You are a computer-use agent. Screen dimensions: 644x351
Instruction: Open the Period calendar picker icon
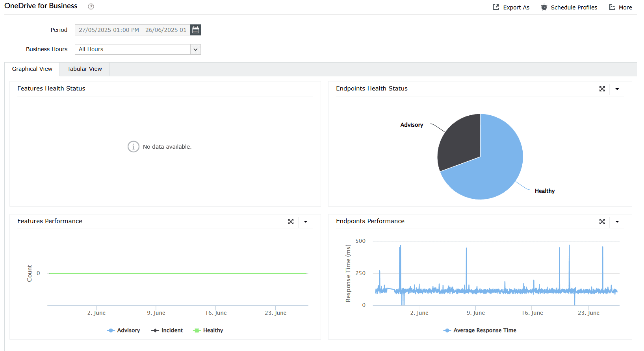(x=196, y=30)
